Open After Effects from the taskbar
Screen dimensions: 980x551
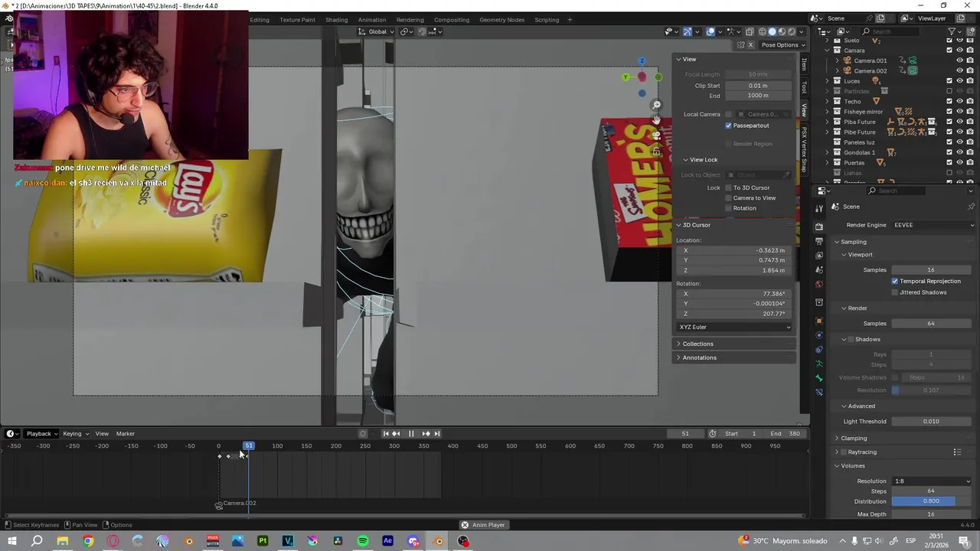point(387,541)
